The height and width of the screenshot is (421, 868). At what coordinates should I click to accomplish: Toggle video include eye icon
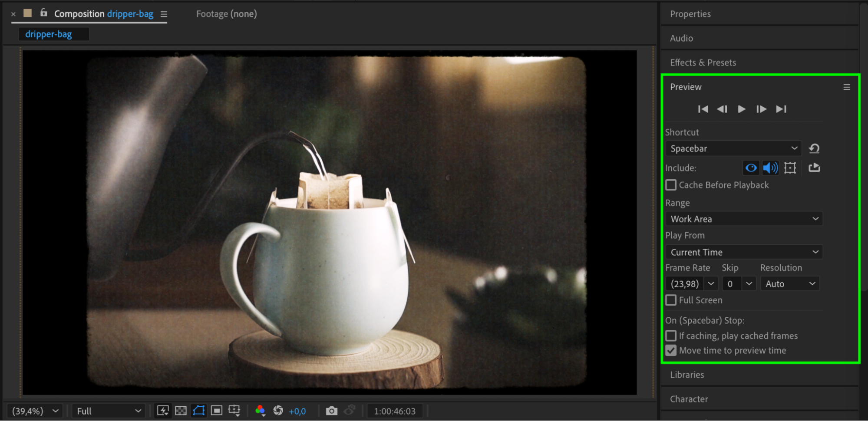tap(751, 168)
